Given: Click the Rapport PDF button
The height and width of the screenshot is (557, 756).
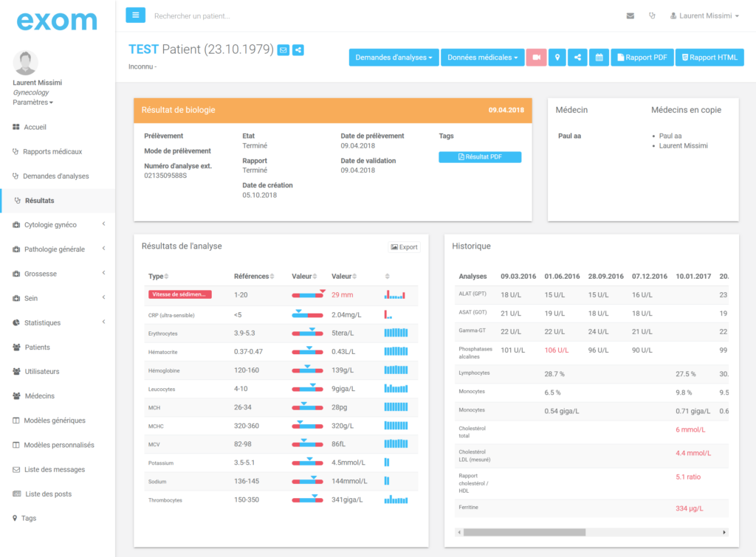Looking at the screenshot, I should tap(642, 58).
